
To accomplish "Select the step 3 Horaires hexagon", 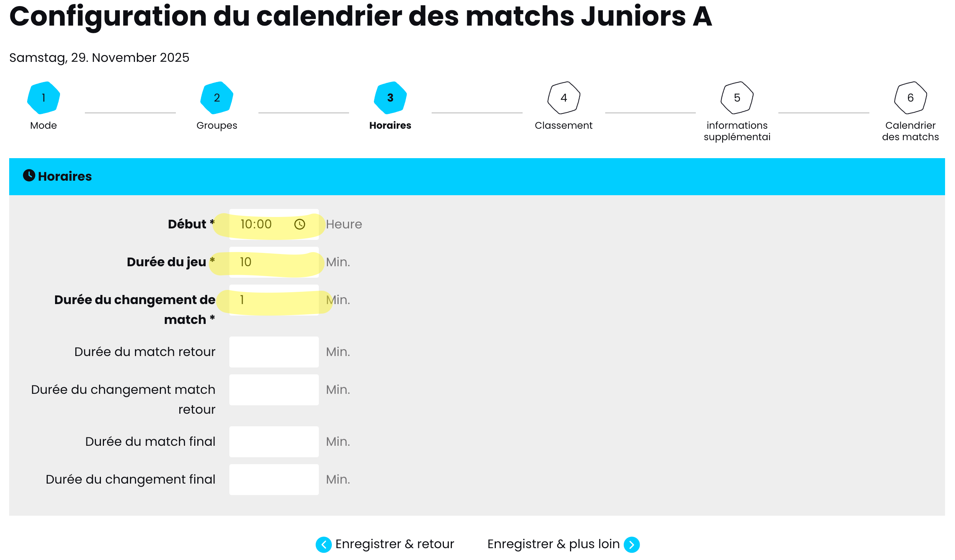I will tap(390, 98).
